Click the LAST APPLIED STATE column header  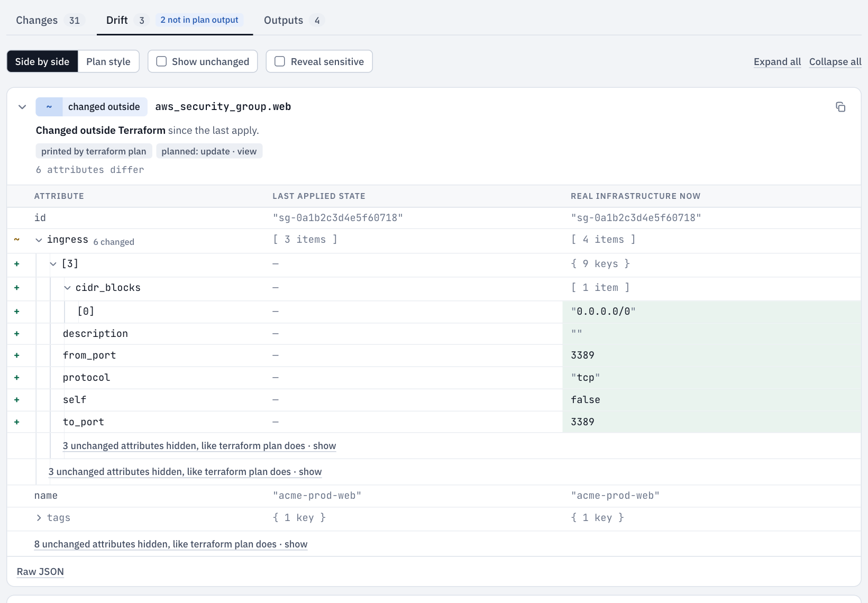[x=319, y=196]
